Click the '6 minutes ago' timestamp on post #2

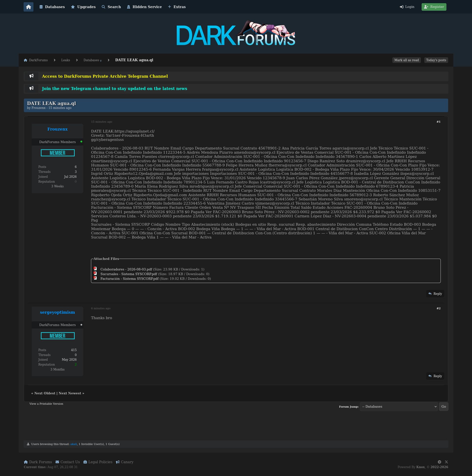101,309
